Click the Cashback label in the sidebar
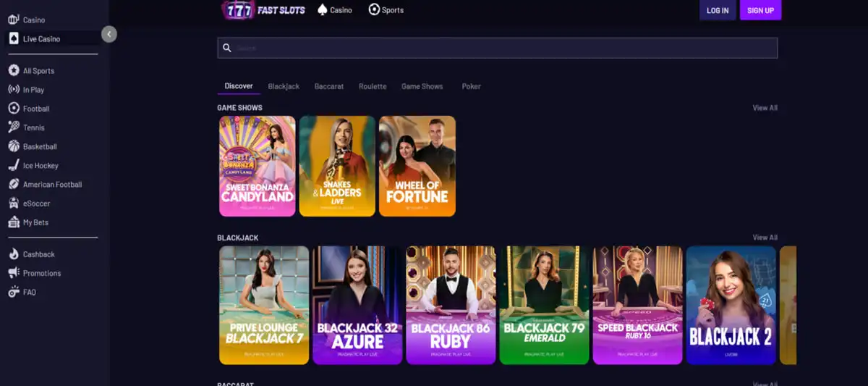This screenshot has width=868, height=386. click(x=39, y=254)
